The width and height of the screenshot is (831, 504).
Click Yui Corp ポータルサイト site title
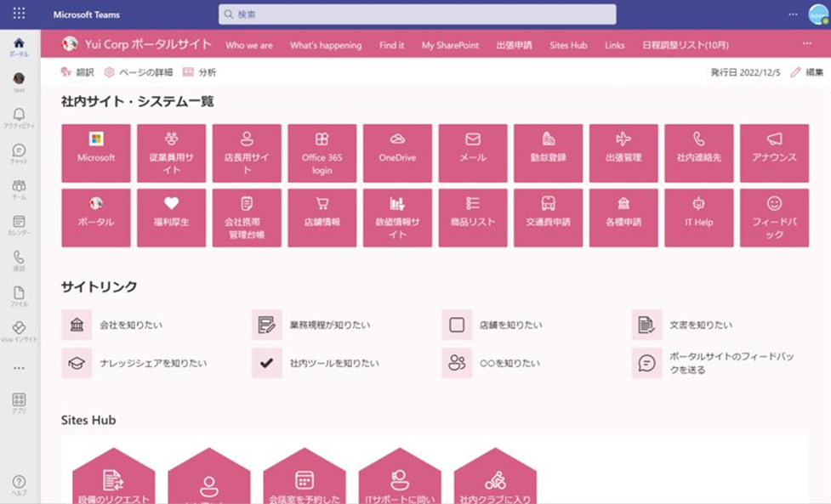point(148,44)
